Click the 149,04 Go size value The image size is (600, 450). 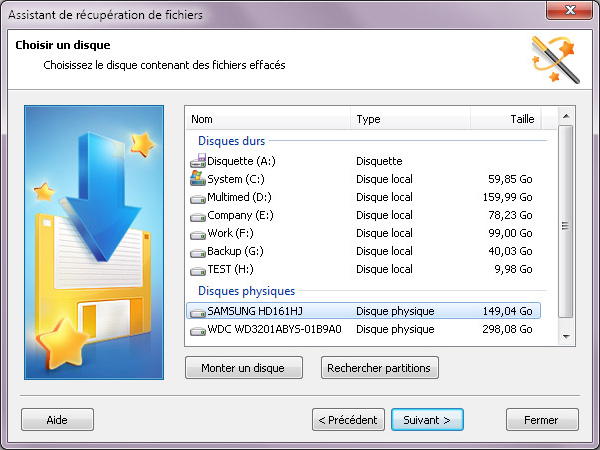507,311
